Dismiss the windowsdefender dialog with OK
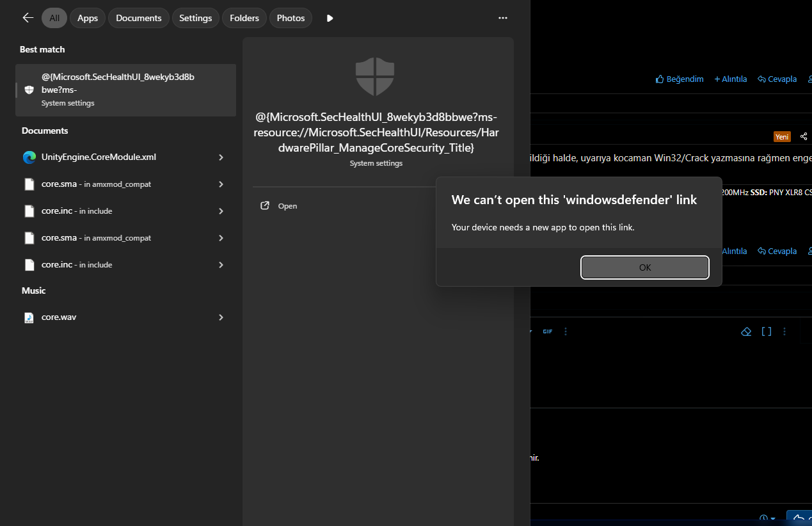The image size is (812, 526). pyautogui.click(x=645, y=267)
